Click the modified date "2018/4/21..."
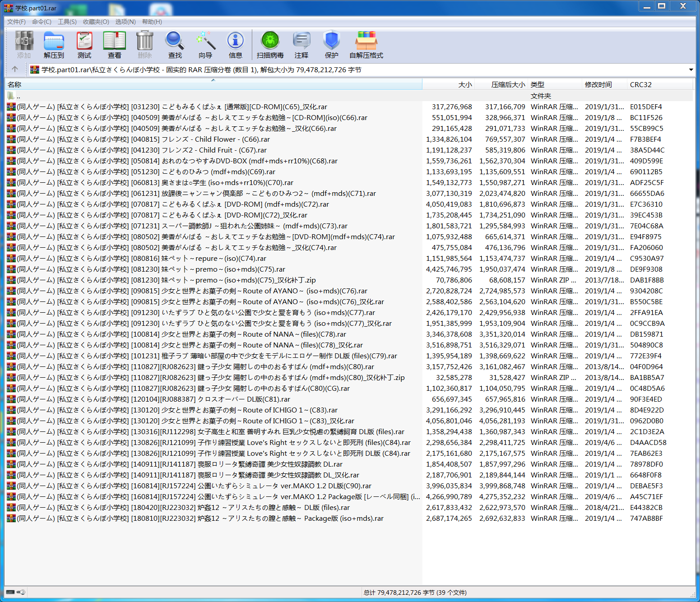 [x=605, y=508]
